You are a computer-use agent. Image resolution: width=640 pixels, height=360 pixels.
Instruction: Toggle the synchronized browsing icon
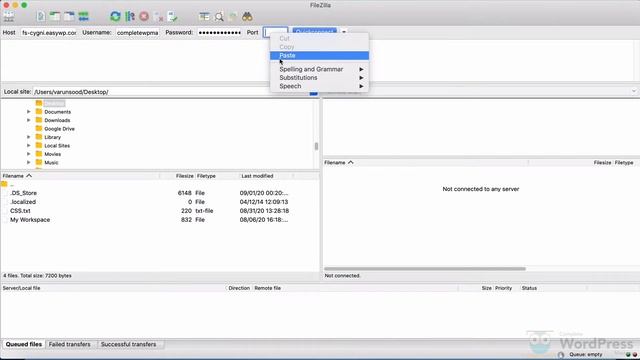tap(233, 16)
